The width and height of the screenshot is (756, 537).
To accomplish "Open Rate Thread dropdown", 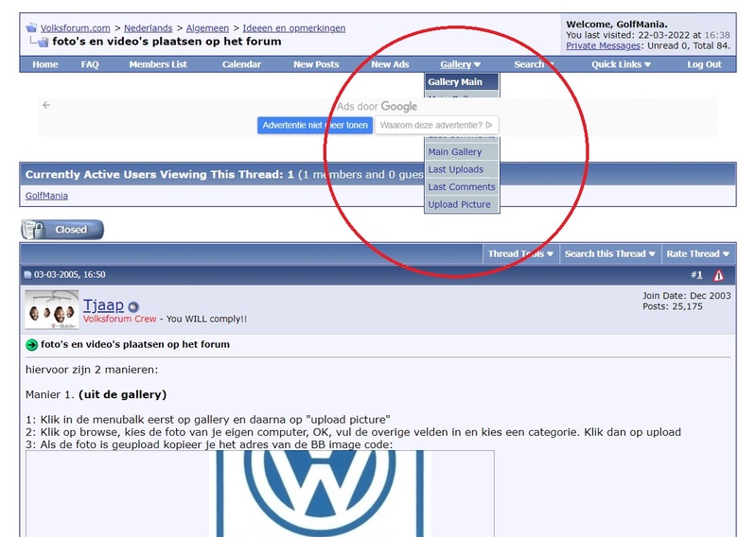I will click(698, 253).
